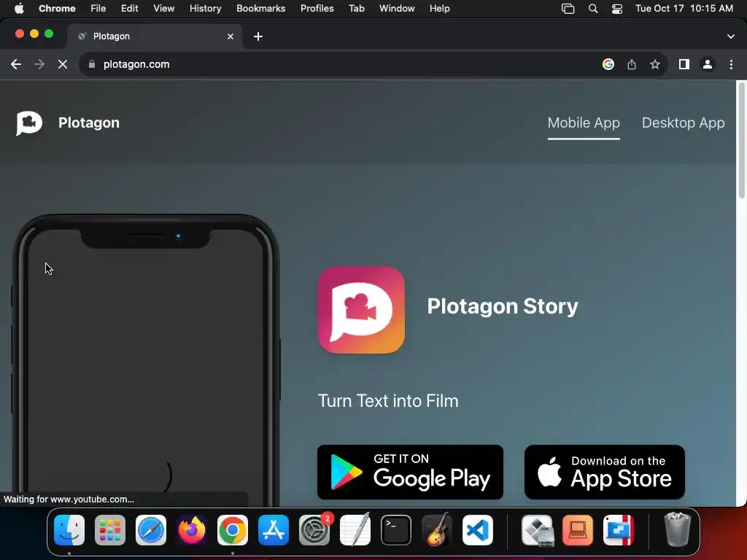Open the Bookmarks menu

coord(260,9)
